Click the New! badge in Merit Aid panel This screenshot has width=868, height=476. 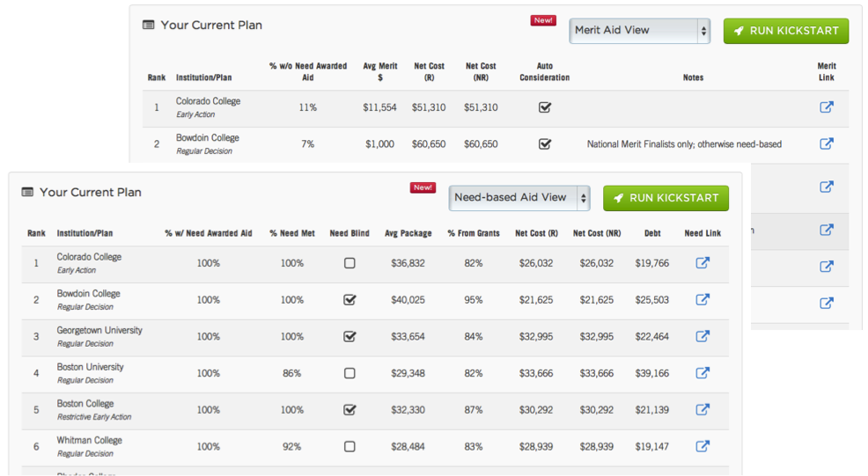543,20
